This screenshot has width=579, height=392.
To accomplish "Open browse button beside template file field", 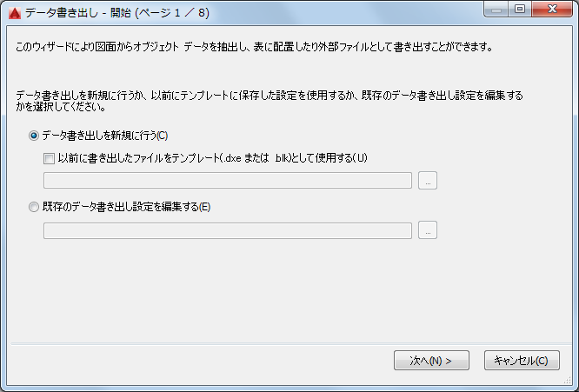I will (428, 181).
